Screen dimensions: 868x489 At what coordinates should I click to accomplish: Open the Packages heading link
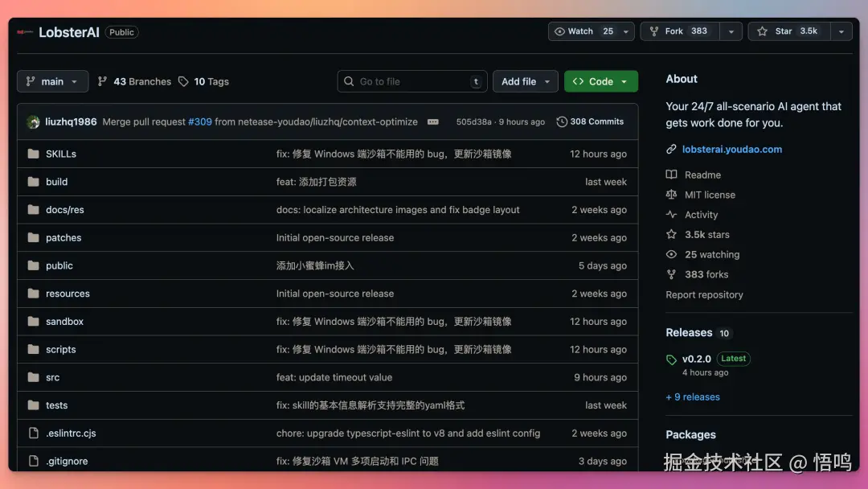pyautogui.click(x=690, y=435)
